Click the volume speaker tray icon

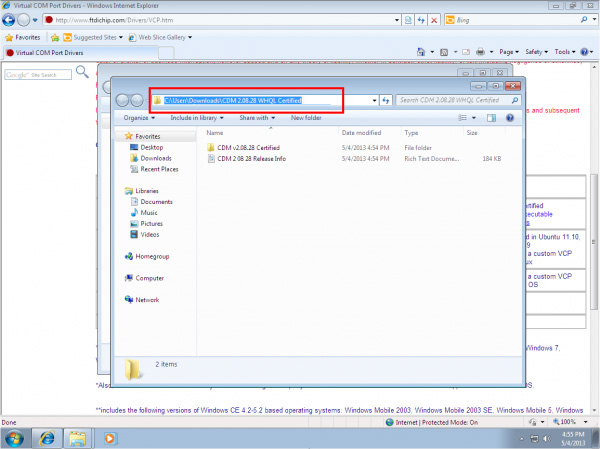pyautogui.click(x=547, y=439)
